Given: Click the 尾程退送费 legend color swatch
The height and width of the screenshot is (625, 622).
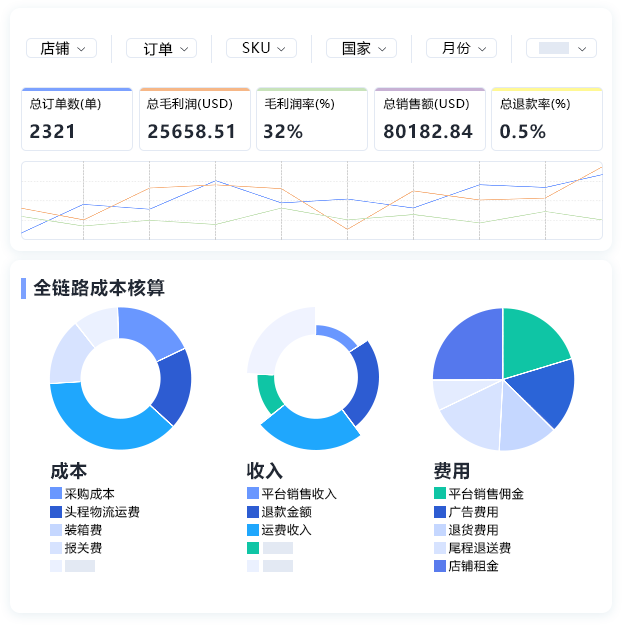Looking at the screenshot, I should pos(440,548).
